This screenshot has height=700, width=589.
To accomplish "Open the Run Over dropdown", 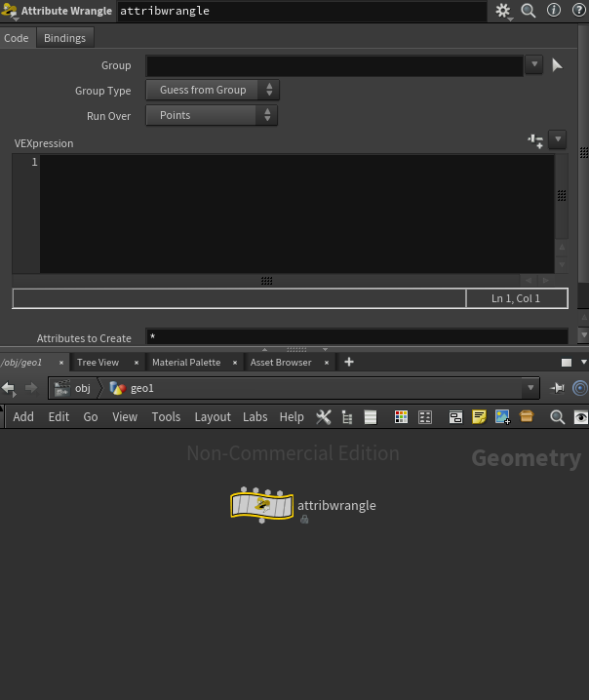I will [x=212, y=115].
